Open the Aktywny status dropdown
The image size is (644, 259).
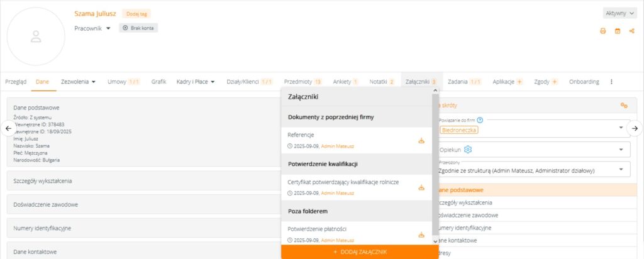point(619,13)
